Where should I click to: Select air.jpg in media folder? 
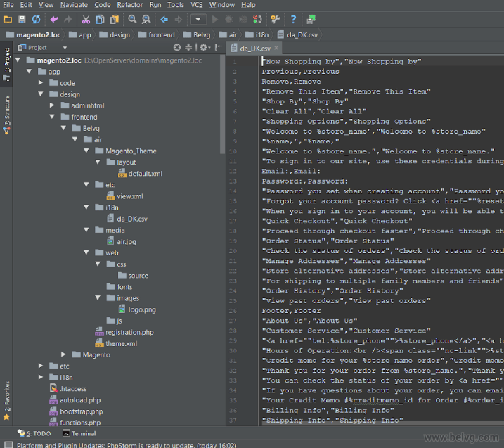[122, 241]
